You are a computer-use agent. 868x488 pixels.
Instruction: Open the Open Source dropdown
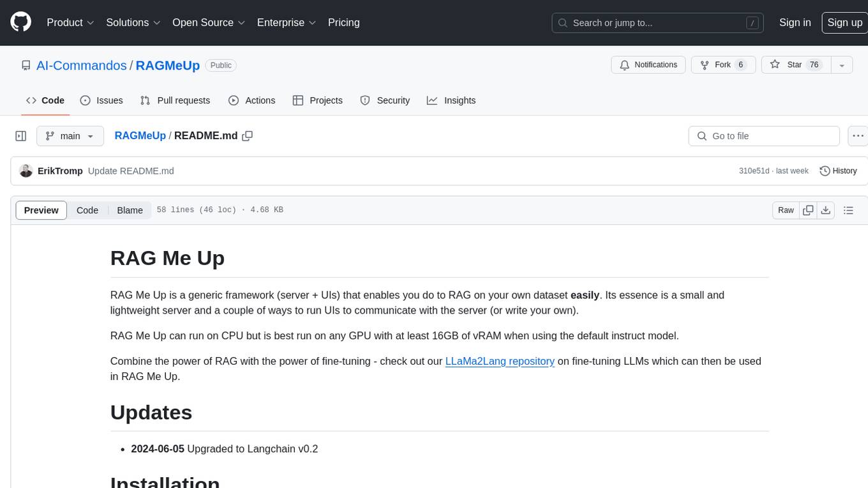tap(209, 22)
